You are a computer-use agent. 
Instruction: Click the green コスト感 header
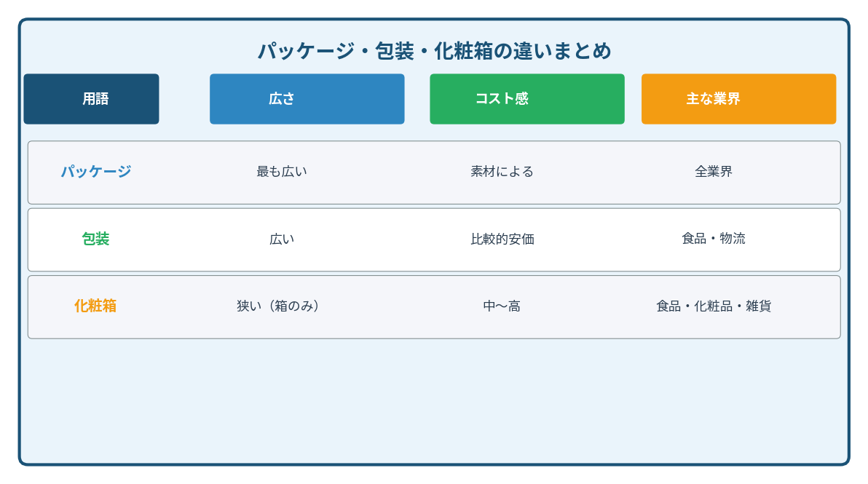point(526,99)
